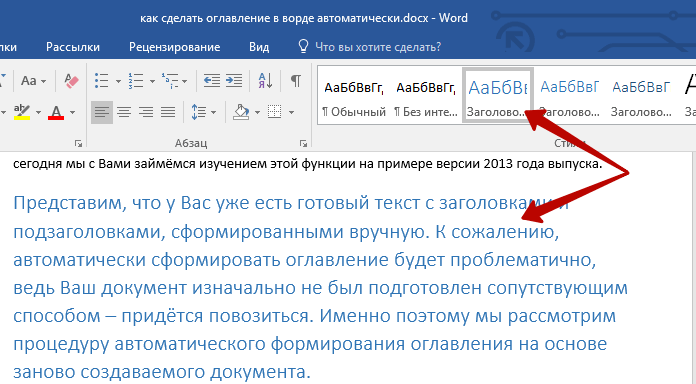The width and height of the screenshot is (696, 384).
Task: Click the Decrease Indent icon
Action: pos(212,81)
